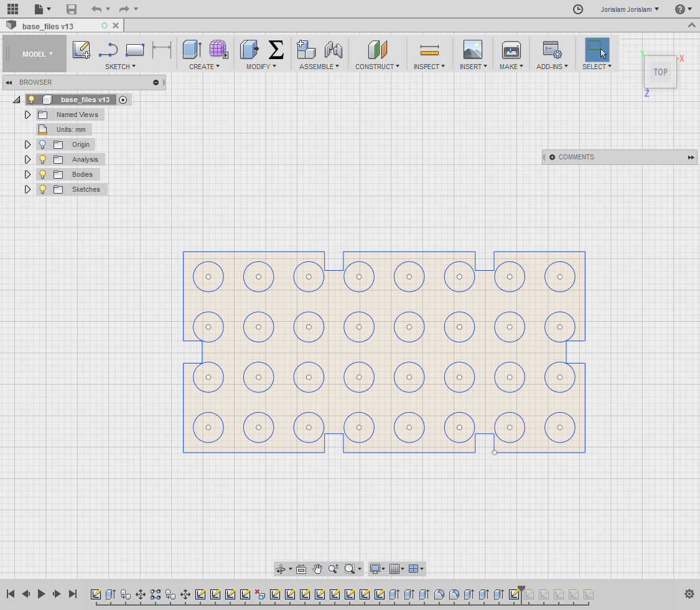
Task: Click the Select tool icon
Action: pyautogui.click(x=597, y=50)
